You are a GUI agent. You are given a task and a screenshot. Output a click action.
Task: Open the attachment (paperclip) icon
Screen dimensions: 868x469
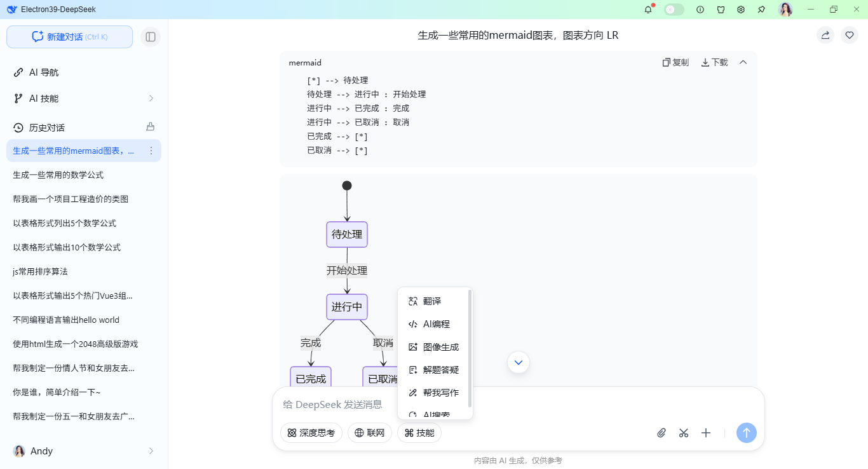point(661,433)
